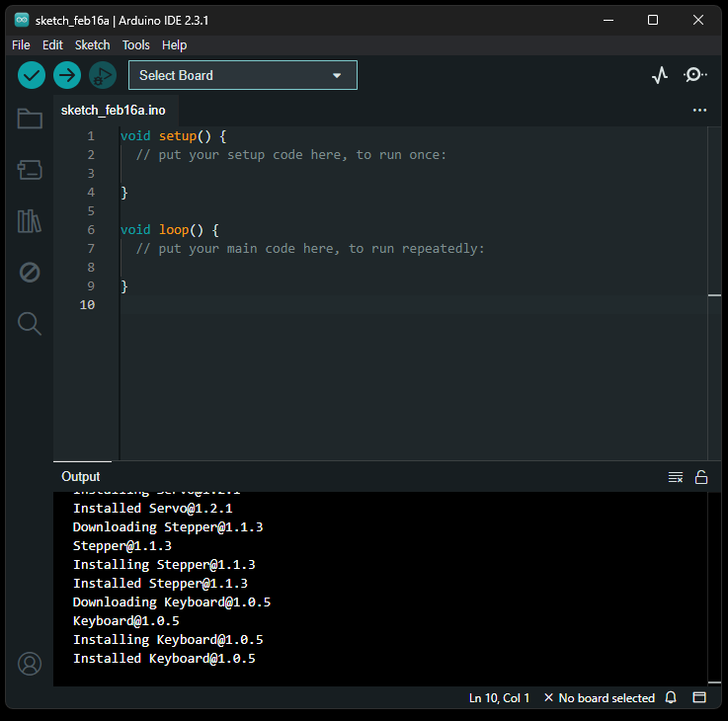The image size is (728, 721).
Task: Open the Arduino Cloud account icon
Action: pyautogui.click(x=30, y=664)
